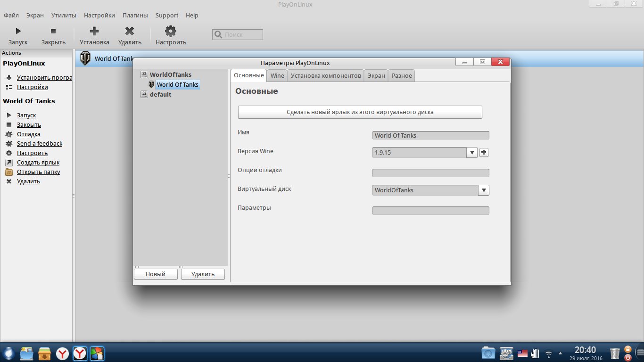Click the Удалить link in the Actions sidebar
The width and height of the screenshot is (644, 362).
click(28, 181)
